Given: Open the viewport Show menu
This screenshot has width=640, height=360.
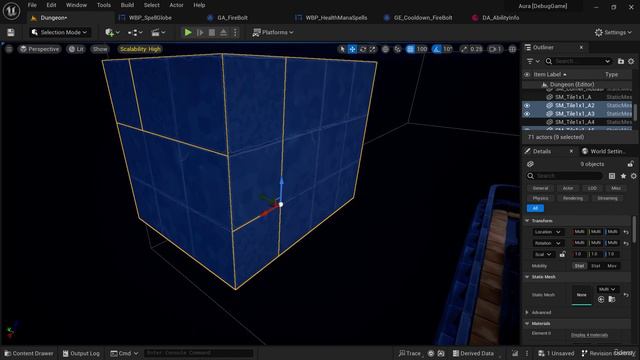Looking at the screenshot, I should coord(100,49).
